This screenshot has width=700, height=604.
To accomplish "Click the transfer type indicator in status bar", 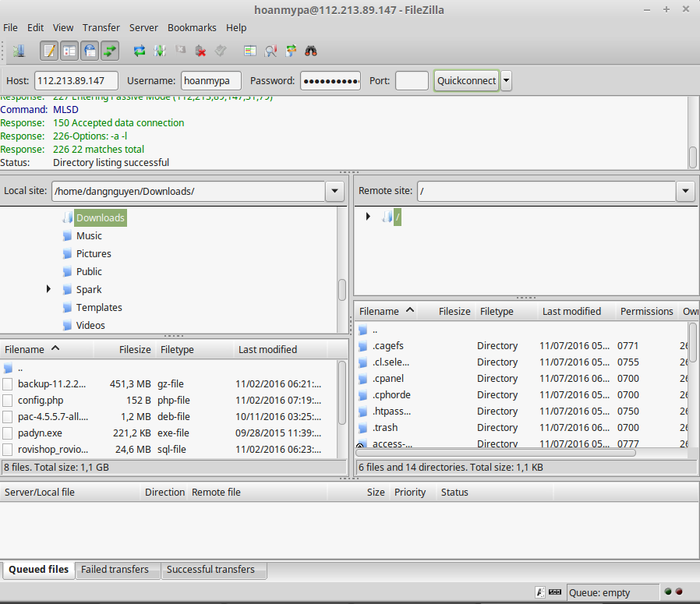I will (x=540, y=592).
